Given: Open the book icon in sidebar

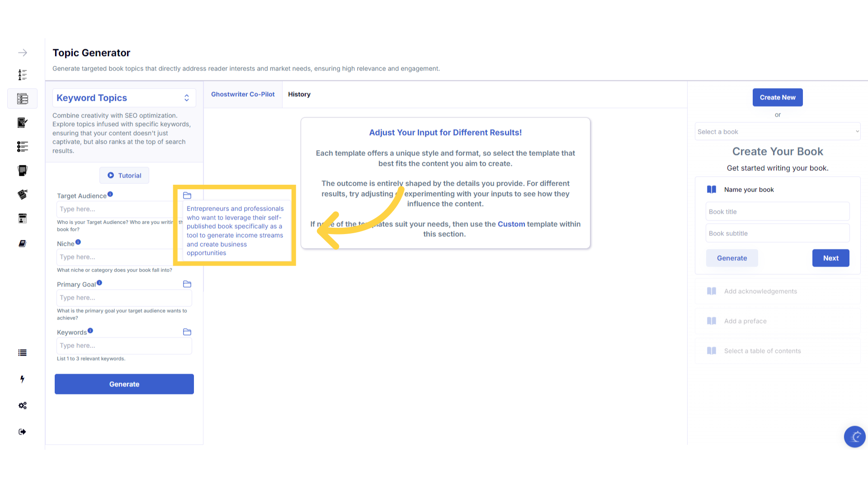Looking at the screenshot, I should click(x=23, y=244).
